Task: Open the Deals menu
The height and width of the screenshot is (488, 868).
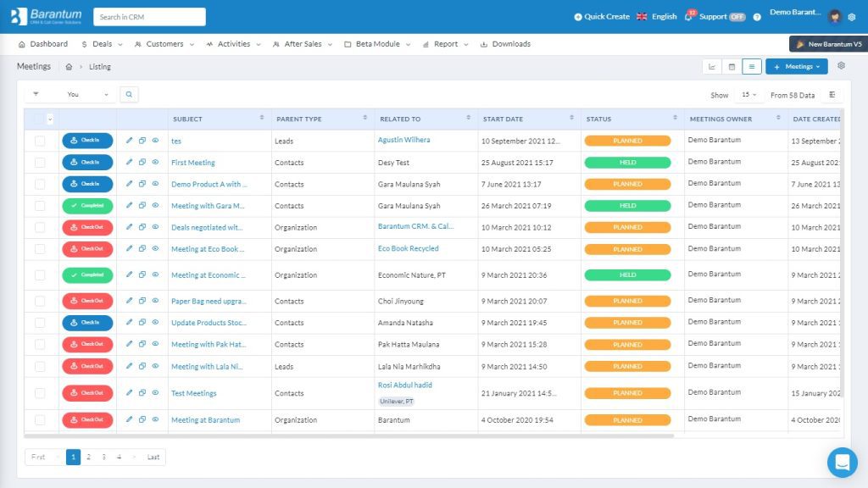Action: (x=102, y=44)
